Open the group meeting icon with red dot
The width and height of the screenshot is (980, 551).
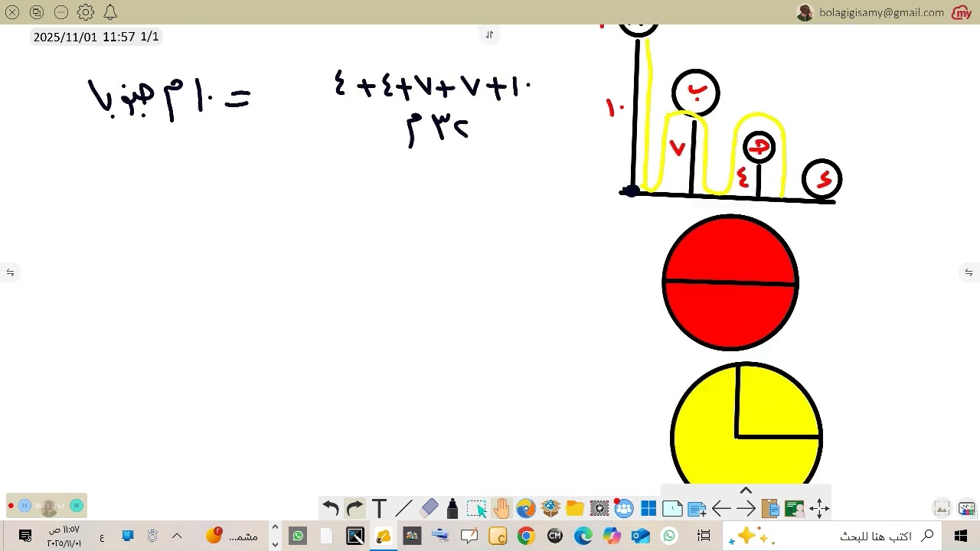(x=623, y=508)
